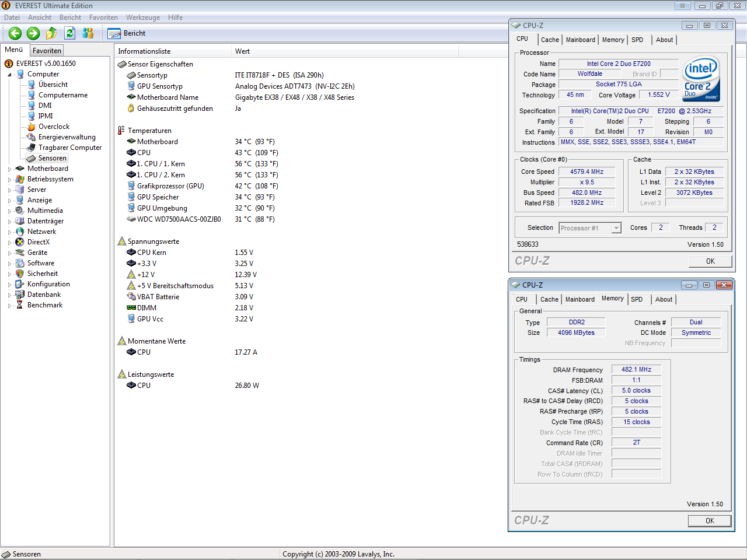
Task: Expand the Multimedia tree node
Action: [x=9, y=211]
